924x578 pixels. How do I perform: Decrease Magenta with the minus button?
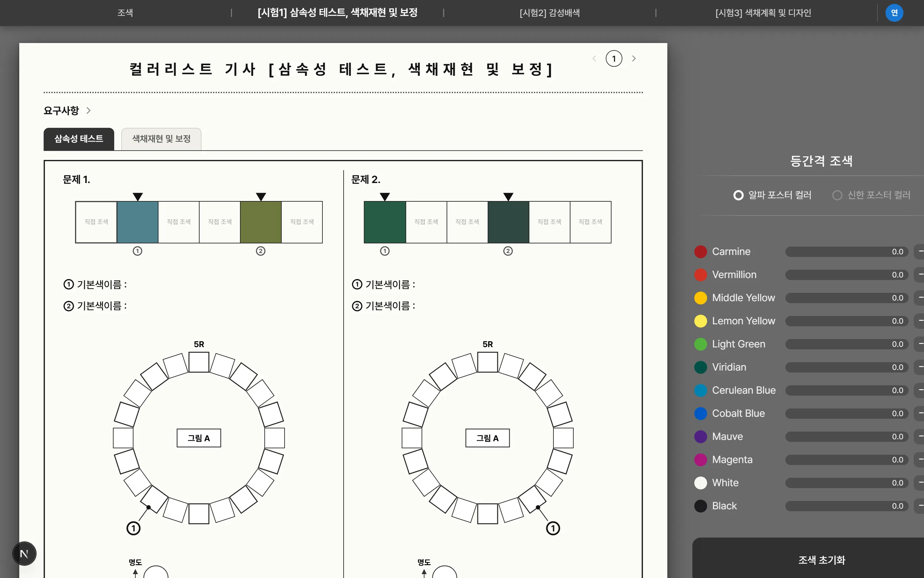click(920, 460)
